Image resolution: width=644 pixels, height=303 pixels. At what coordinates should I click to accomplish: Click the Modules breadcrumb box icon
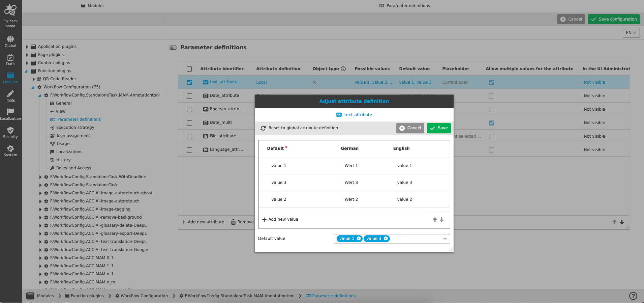[x=30, y=296]
